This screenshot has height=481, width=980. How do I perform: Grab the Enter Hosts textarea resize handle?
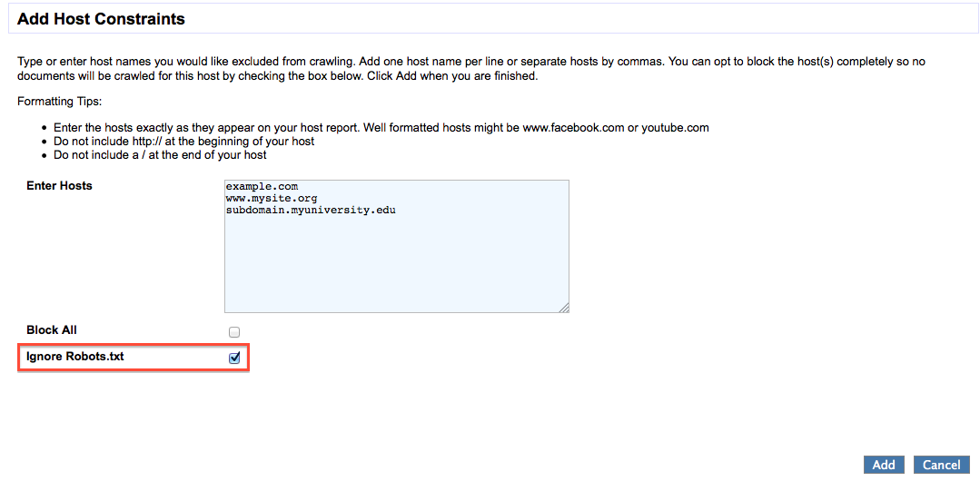pos(564,308)
